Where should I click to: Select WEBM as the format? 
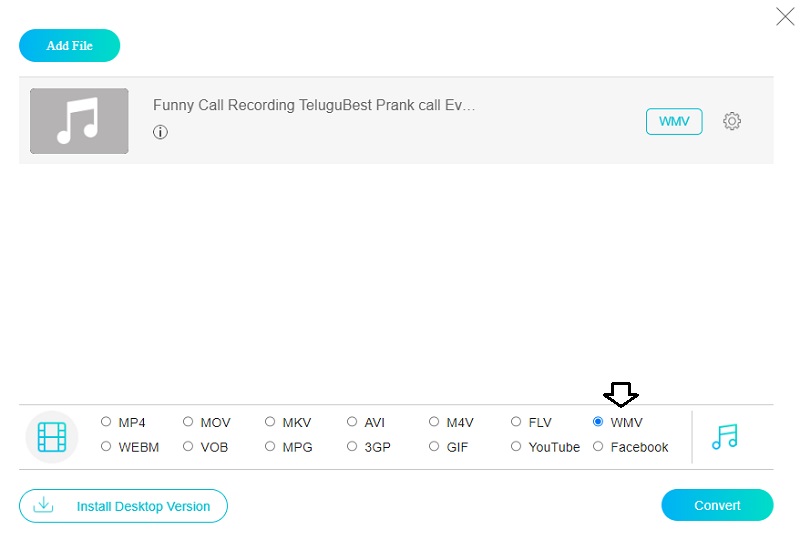tap(106, 447)
